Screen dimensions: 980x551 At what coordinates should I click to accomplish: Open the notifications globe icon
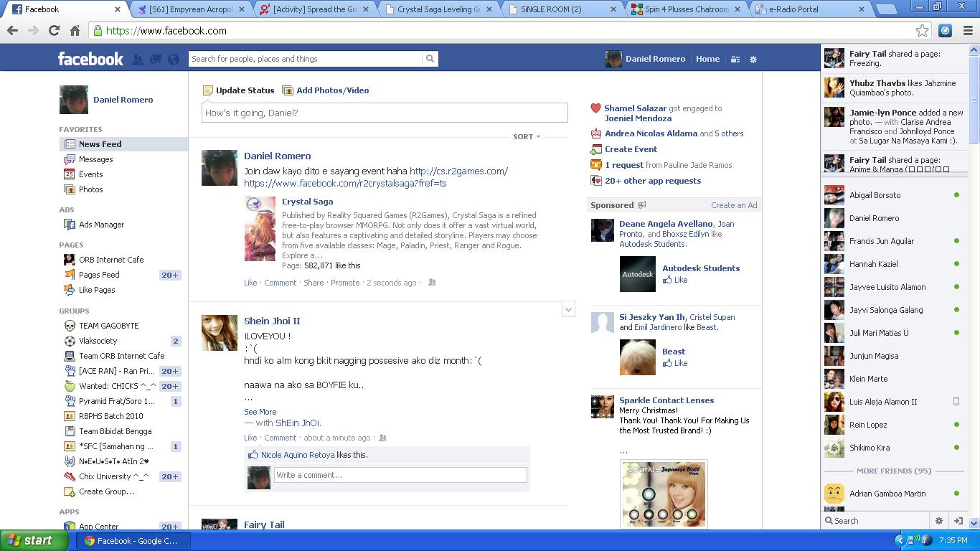click(173, 60)
